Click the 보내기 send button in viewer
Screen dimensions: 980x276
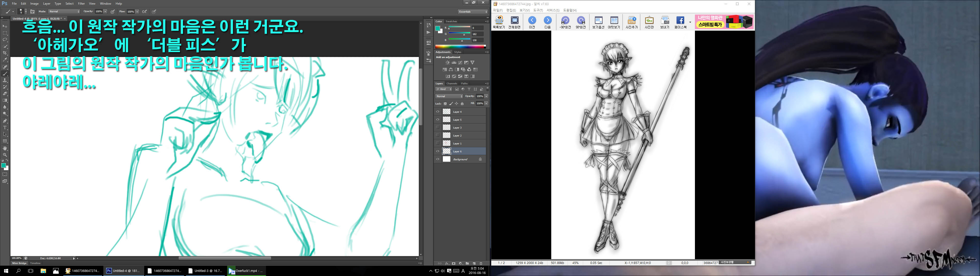(x=665, y=22)
